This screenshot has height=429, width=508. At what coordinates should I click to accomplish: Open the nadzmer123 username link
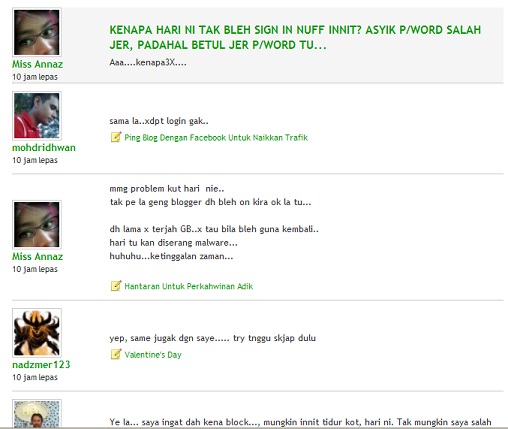(41, 365)
